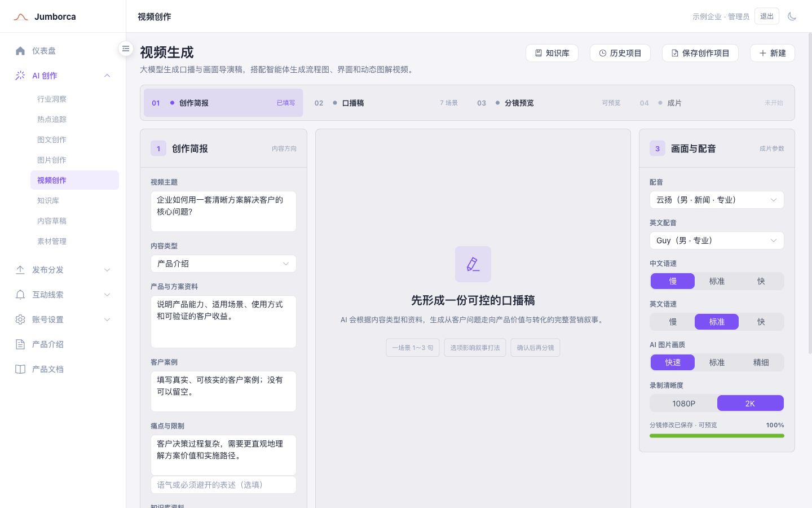The width and height of the screenshot is (812, 508).
Task: Select 精细 for AI 图片画质
Action: [x=761, y=362]
